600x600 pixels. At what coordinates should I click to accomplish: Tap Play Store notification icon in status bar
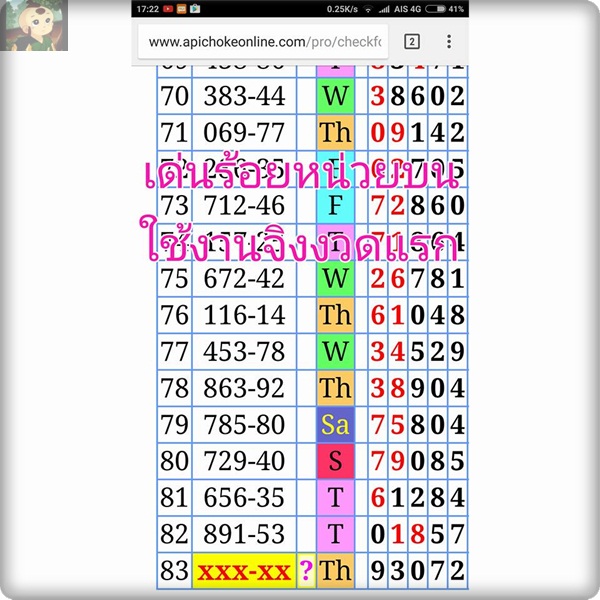click(x=195, y=8)
